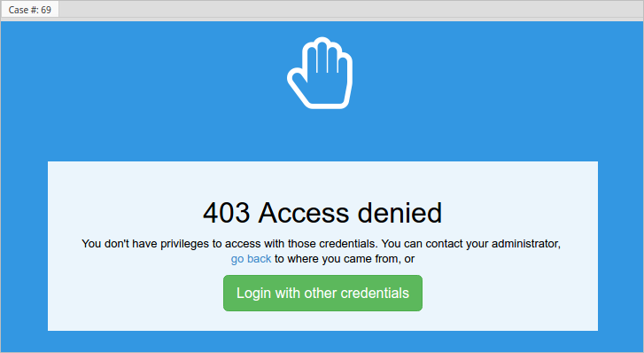Viewport: 644px width, 353px height.
Task: Follow the go back link
Action: pyautogui.click(x=251, y=259)
